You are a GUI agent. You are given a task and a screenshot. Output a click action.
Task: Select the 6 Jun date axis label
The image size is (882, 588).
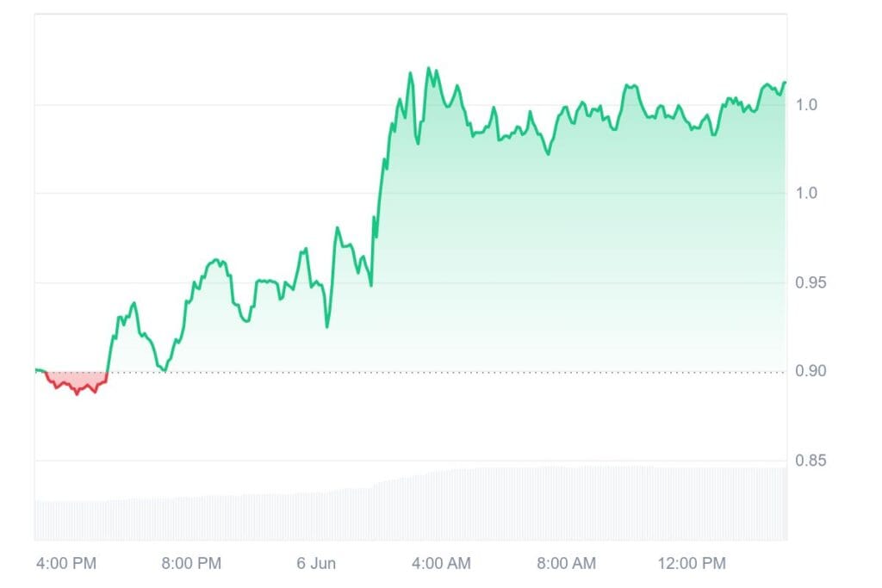click(316, 563)
